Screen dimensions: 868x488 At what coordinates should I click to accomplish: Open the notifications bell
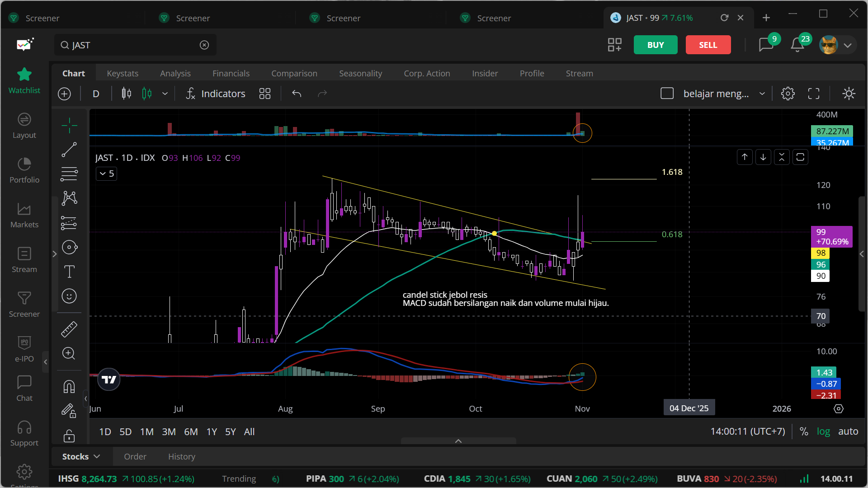coord(797,45)
